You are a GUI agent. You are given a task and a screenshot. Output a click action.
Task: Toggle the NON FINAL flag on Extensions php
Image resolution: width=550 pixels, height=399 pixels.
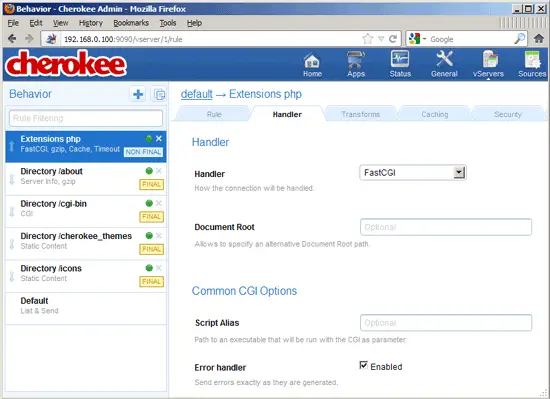click(x=143, y=152)
